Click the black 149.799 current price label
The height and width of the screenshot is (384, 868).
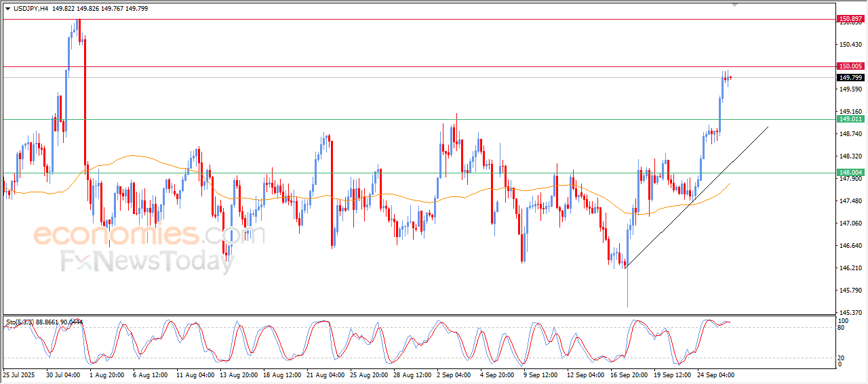850,78
